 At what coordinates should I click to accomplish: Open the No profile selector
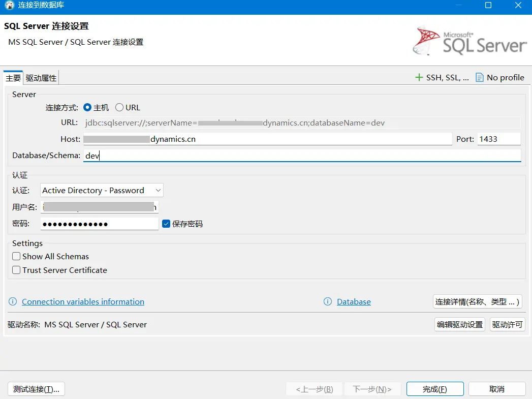click(500, 78)
